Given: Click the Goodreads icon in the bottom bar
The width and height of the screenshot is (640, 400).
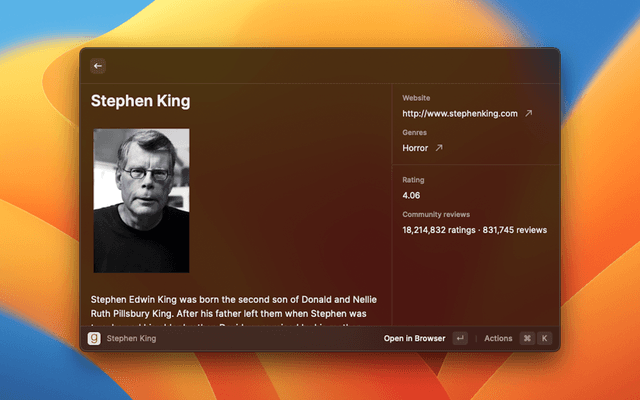Looking at the screenshot, I should coord(94,339).
